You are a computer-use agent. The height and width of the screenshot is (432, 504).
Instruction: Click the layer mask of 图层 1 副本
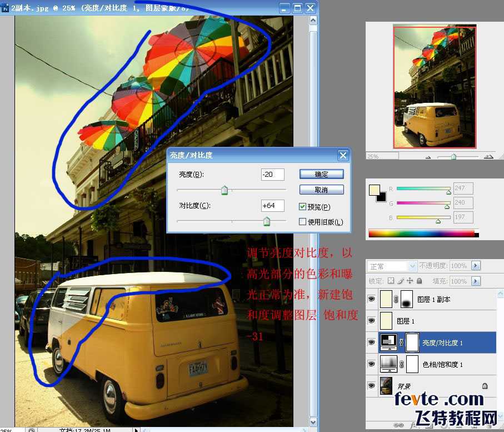pos(407,299)
